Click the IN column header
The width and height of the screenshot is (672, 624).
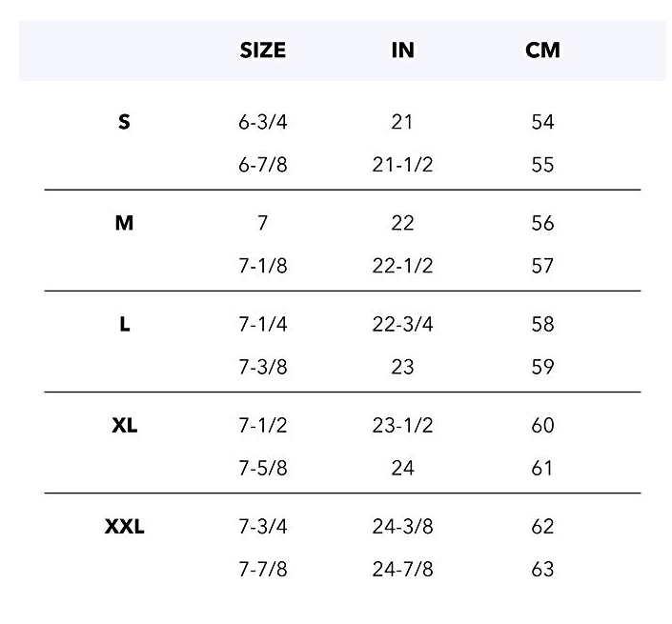point(402,50)
